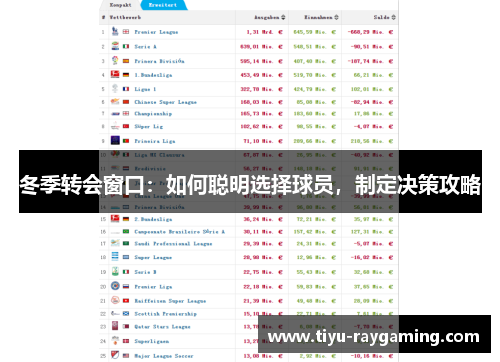Click the Chinese Super League logo
Screen dimensions: 500x362
tap(115, 102)
